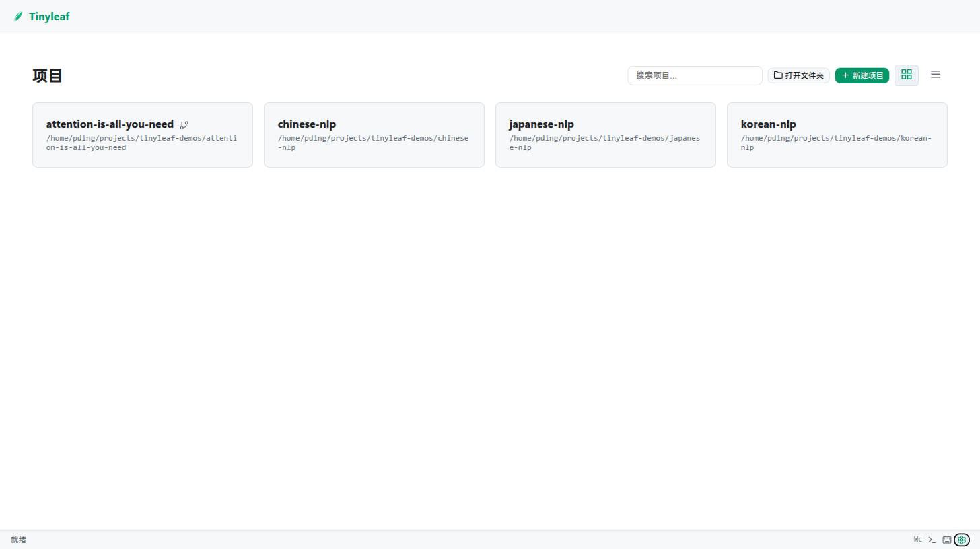Viewport: 980px width, 549px height.
Task: Click the git branch icon on attention-is-all-you-need
Action: coord(184,124)
